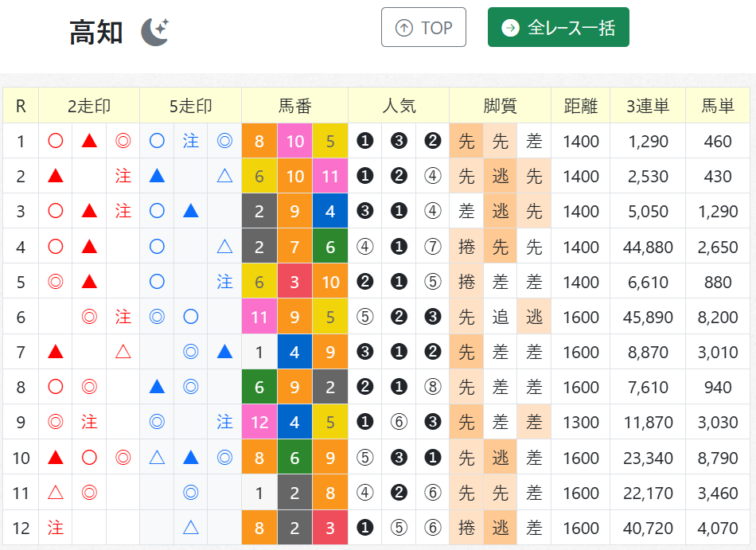Click the 44,880 payout in race 4
This screenshot has height=550, width=756.
(x=648, y=247)
